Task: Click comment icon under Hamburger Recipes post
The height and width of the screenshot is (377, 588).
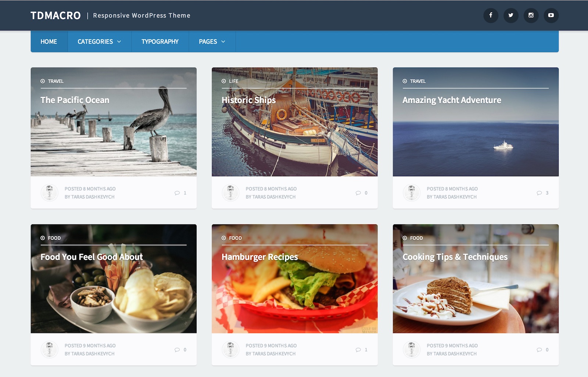Action: (358, 350)
